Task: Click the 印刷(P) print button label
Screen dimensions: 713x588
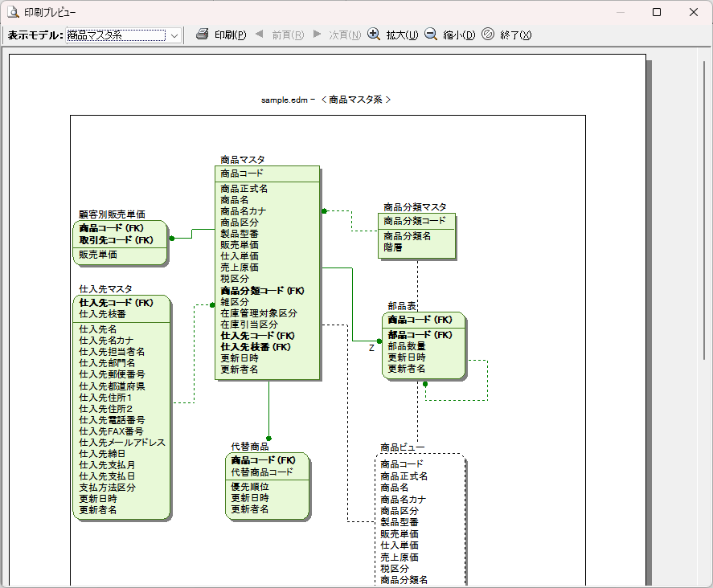Action: click(x=230, y=35)
